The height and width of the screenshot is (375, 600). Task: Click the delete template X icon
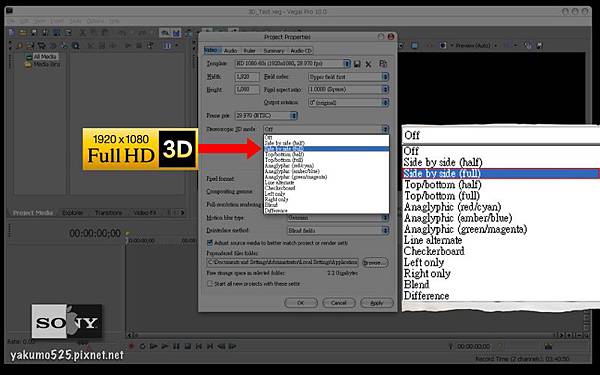368,64
